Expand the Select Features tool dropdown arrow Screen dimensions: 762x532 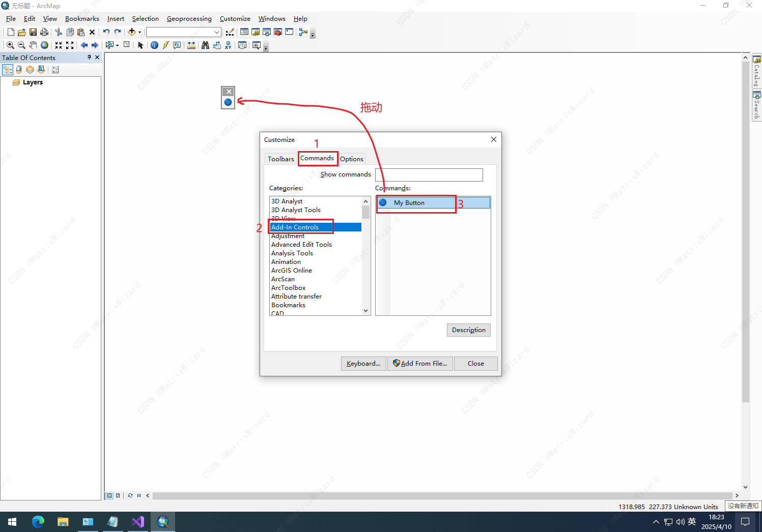(x=117, y=45)
